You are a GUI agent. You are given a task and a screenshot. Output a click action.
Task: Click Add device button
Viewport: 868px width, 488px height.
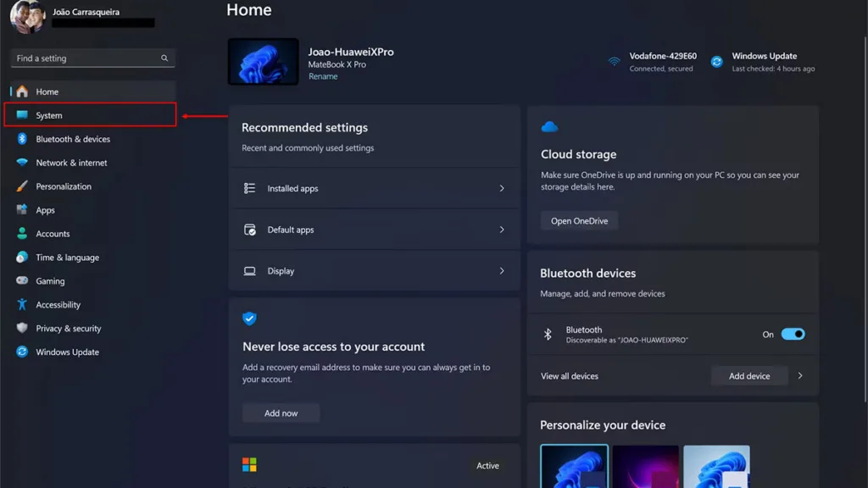click(749, 376)
